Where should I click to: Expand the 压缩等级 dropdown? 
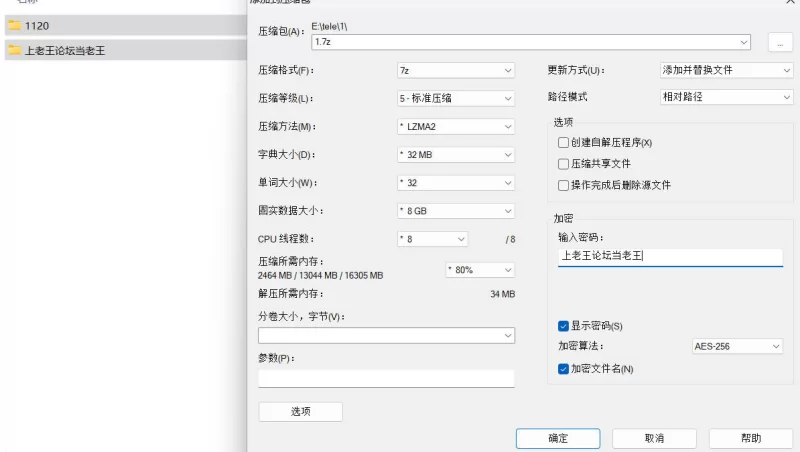point(455,99)
